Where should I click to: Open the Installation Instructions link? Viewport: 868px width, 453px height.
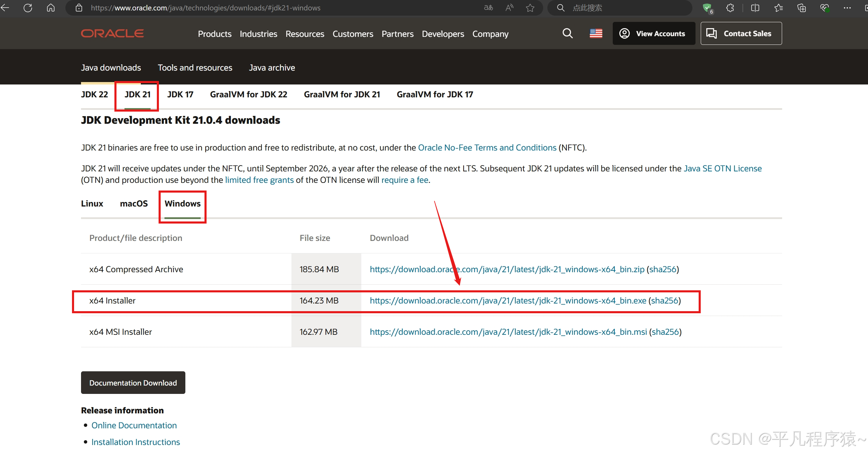pos(136,442)
